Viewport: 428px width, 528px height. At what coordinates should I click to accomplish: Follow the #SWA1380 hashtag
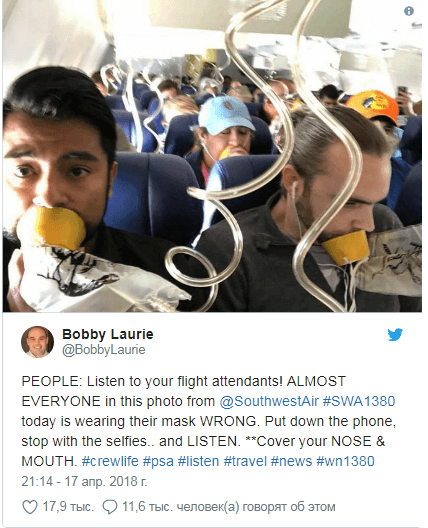(359, 401)
